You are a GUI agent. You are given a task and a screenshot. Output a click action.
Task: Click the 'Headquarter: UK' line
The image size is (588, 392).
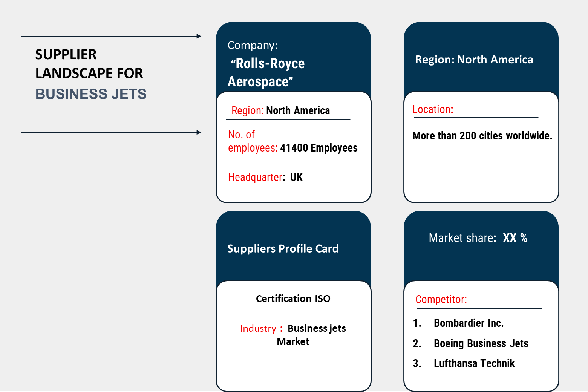click(265, 177)
